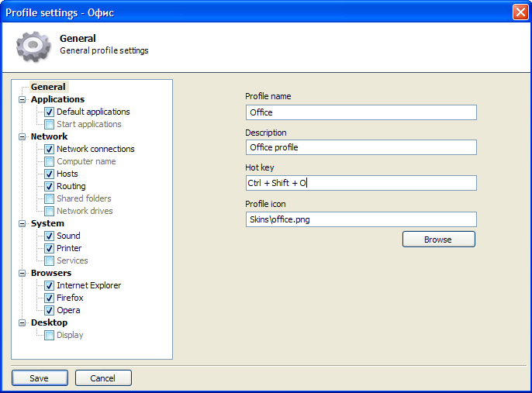Select the Internet Explorer tree item
The width and height of the screenshot is (532, 393).
pyautogui.click(x=88, y=285)
